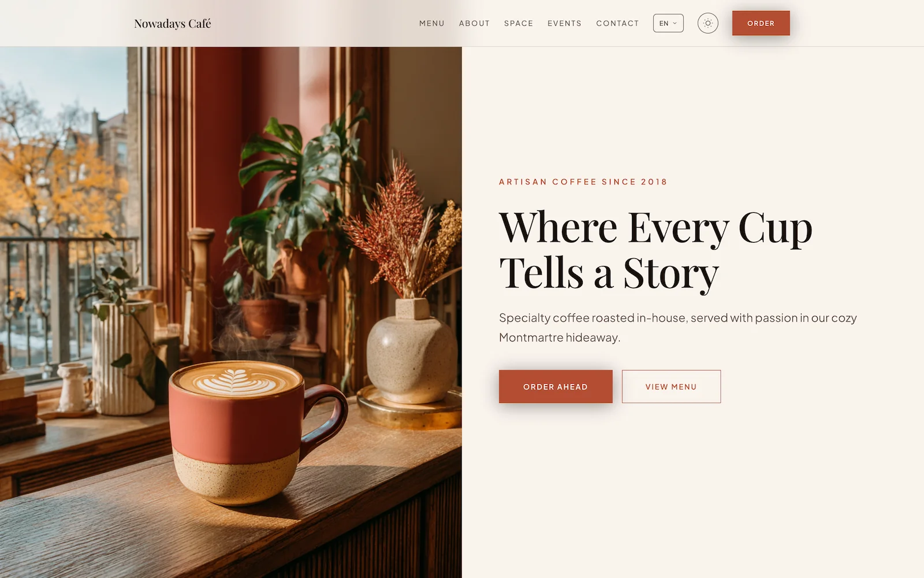Open the EN language selector

pyautogui.click(x=668, y=23)
